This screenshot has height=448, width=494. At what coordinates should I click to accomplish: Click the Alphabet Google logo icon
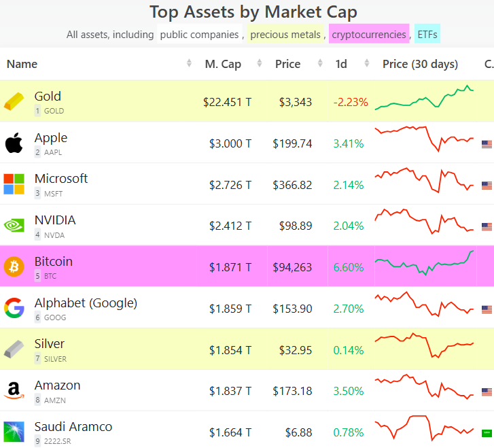(14, 308)
